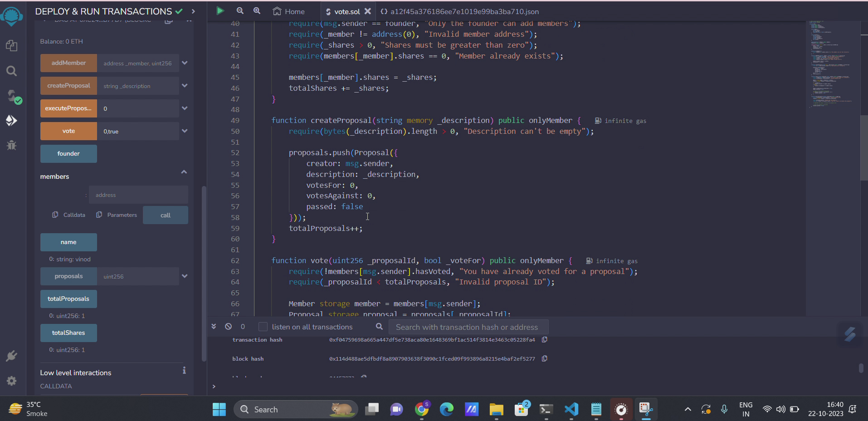Open the Debugger panel via bug icon
The height and width of the screenshot is (421, 868).
(11, 145)
